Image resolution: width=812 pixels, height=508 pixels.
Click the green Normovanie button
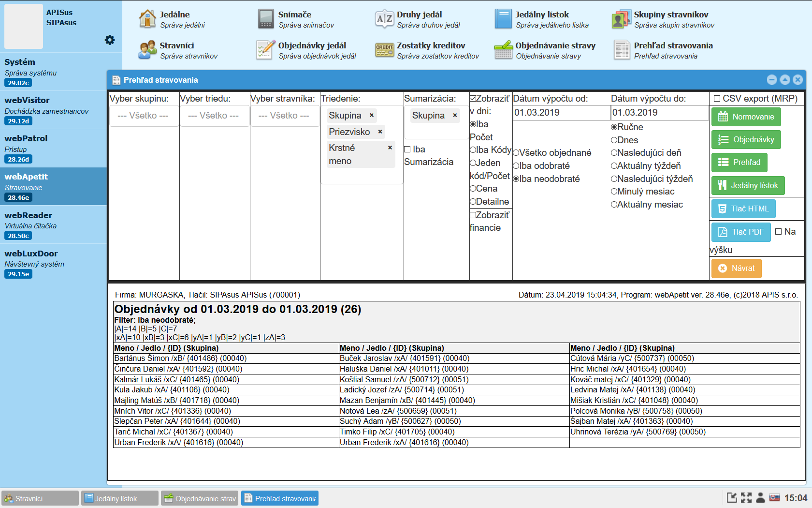(746, 117)
